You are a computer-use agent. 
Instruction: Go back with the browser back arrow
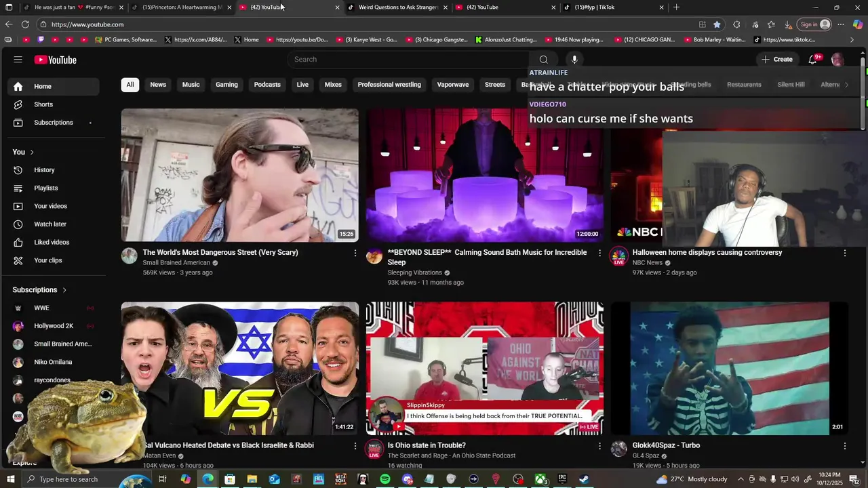click(x=8, y=24)
